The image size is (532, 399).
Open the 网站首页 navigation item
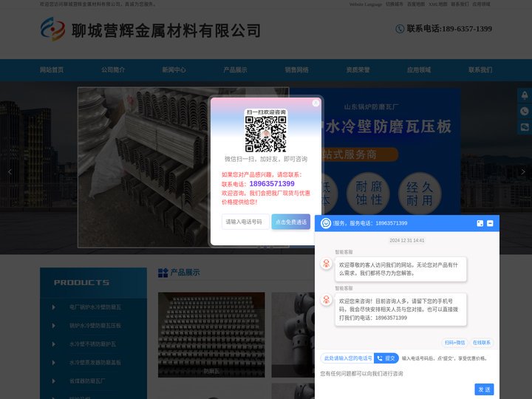52,70
